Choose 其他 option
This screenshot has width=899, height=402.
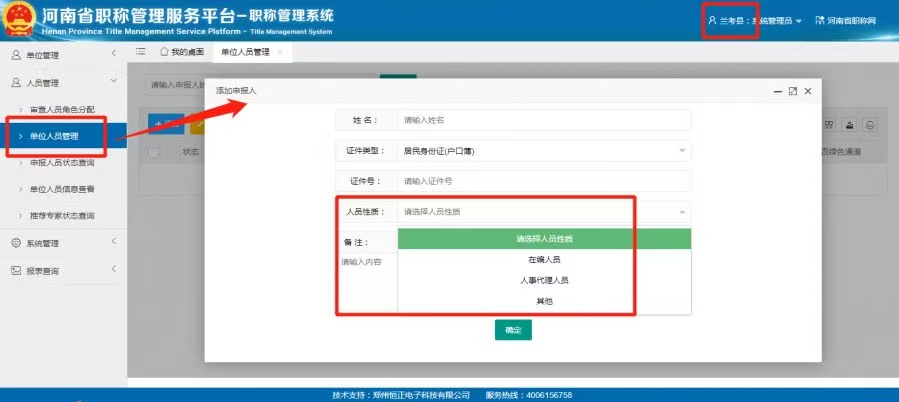click(x=544, y=301)
